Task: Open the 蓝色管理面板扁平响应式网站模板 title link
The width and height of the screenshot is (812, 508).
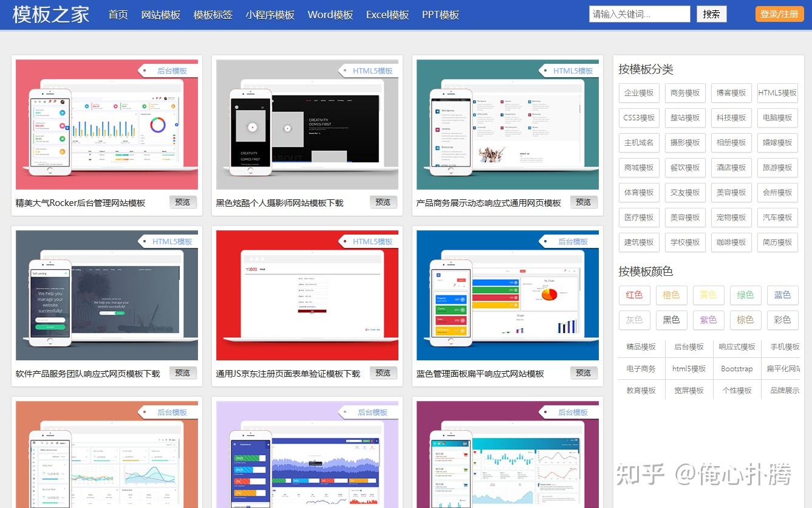Action: tap(480, 374)
